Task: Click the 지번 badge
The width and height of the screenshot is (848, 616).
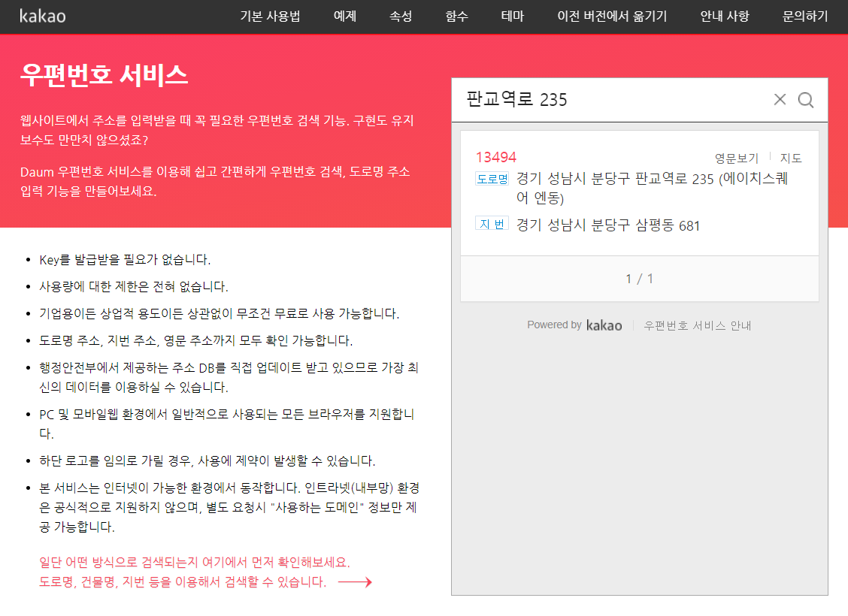Action: [492, 224]
